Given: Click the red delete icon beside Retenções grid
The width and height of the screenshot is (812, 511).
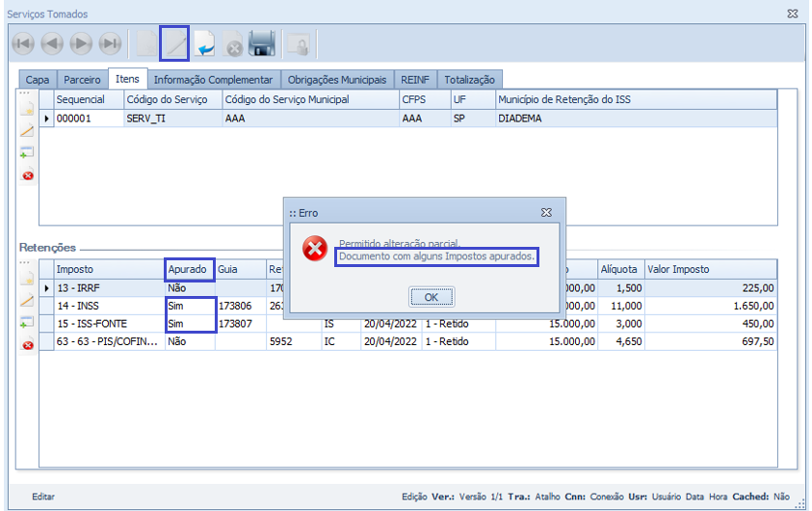Looking at the screenshot, I should pos(27,344).
